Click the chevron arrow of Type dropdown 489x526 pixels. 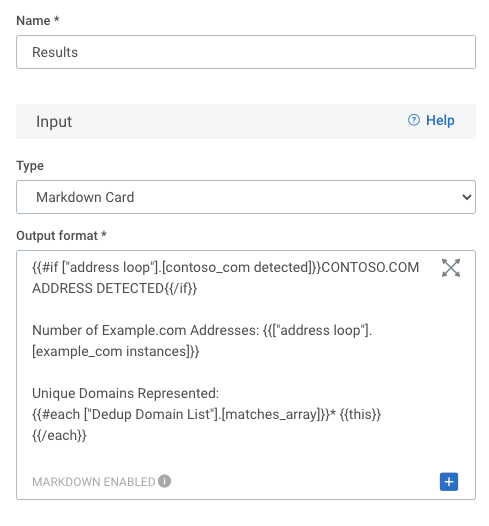point(467,197)
